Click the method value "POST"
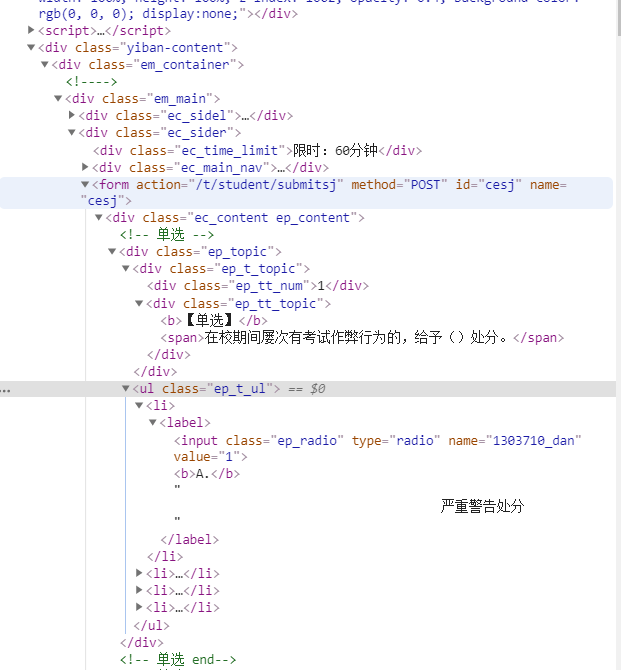621x670 pixels. (426, 185)
